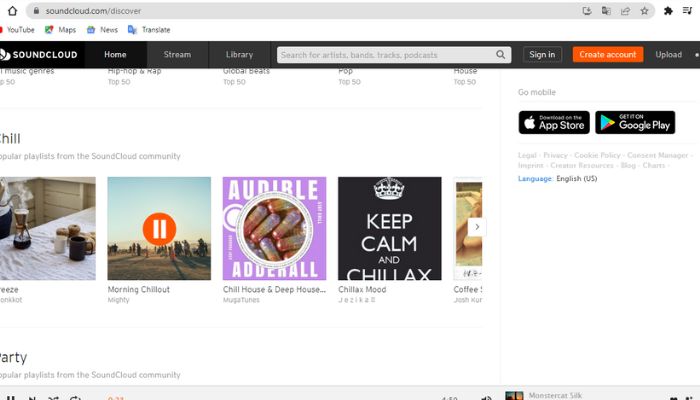Image resolution: width=700 pixels, height=400 pixels.
Task: Open Consent Manager footer link
Action: tap(657, 155)
